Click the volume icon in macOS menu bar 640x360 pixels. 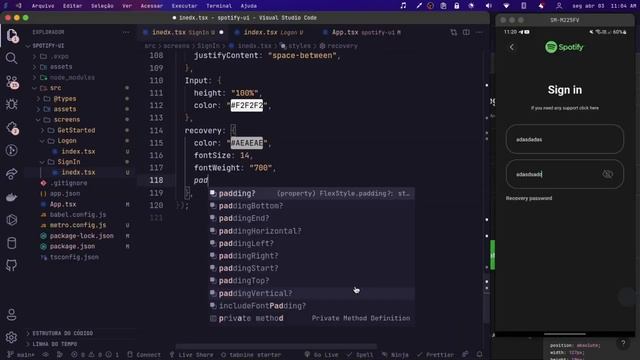tap(489, 6)
